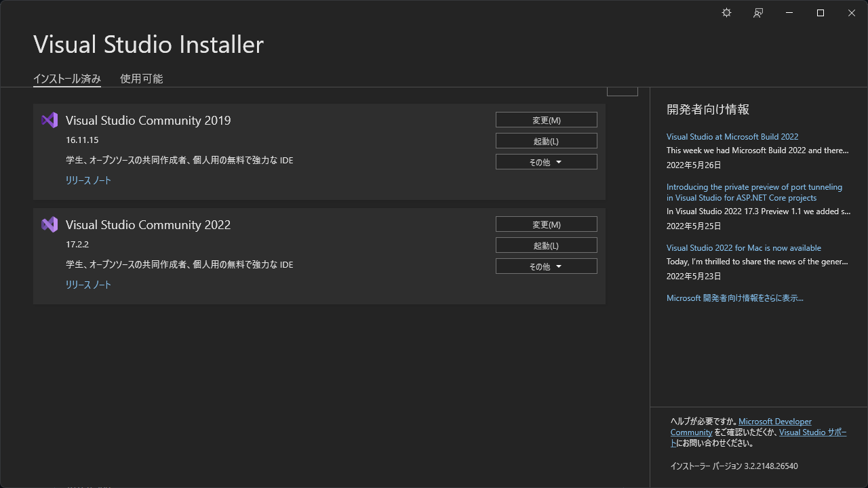The height and width of the screenshot is (488, 868).
Task: Click 変更(M) for Visual Studio Community 2022
Action: pos(546,224)
